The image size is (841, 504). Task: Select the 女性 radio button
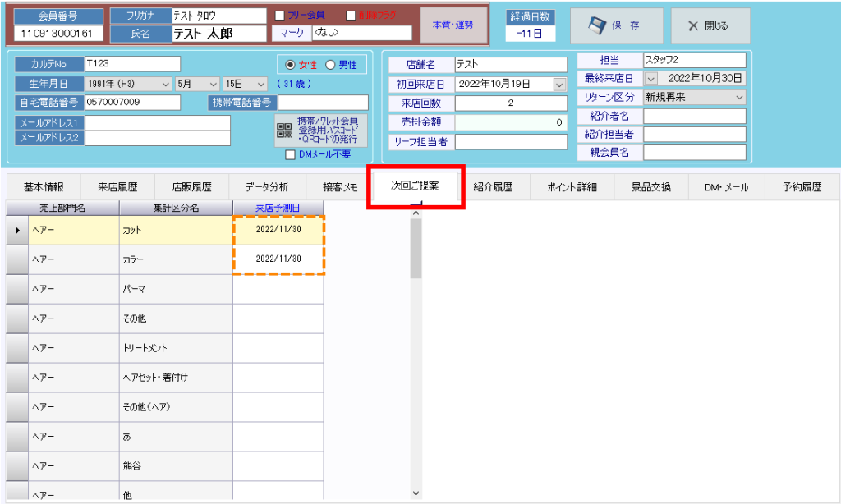[289, 65]
